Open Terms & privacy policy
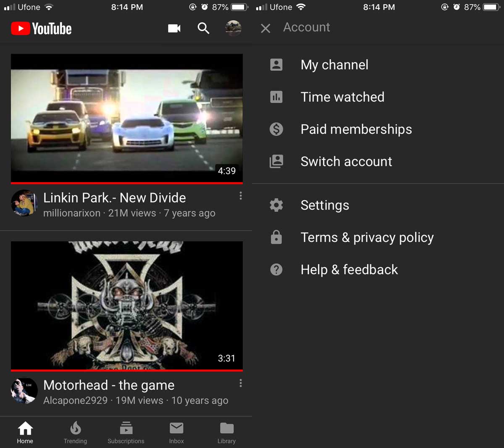The width and height of the screenshot is (504, 448). pos(378,237)
